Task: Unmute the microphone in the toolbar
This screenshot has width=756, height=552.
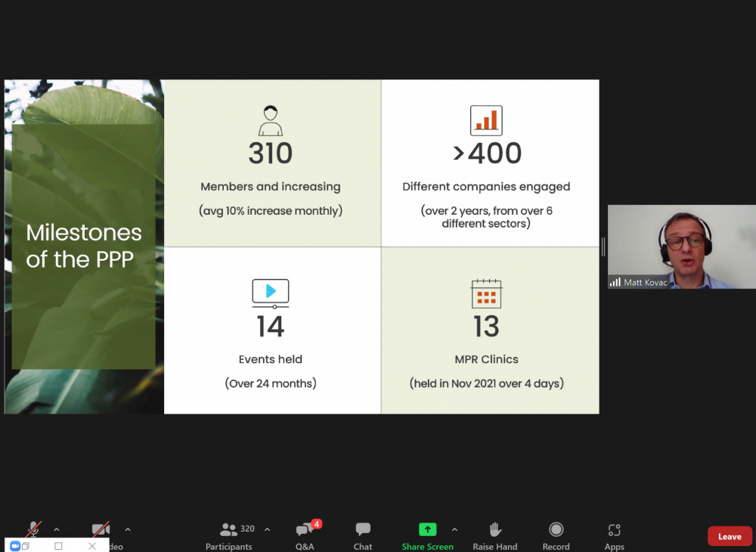Action: point(34,529)
